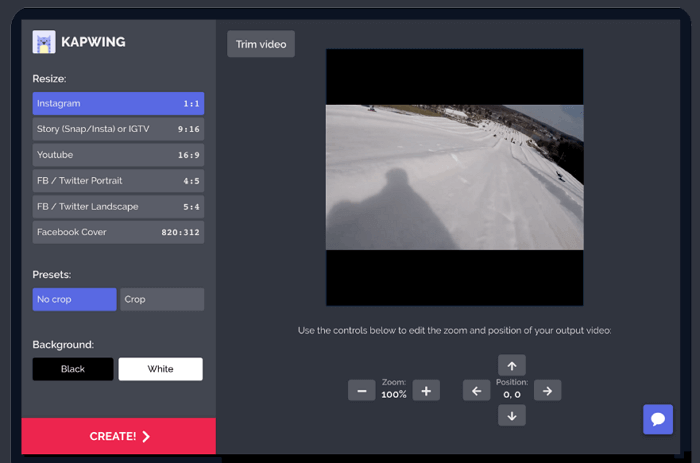Zoom in with the plus button

coord(426,390)
